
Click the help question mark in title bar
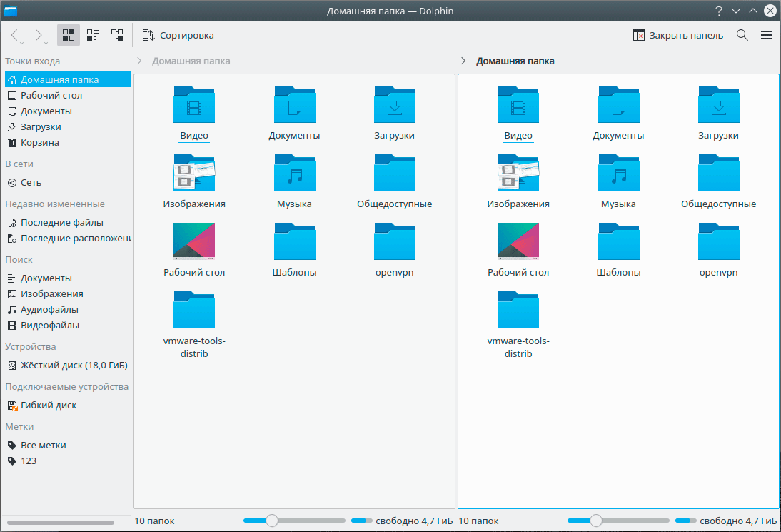[x=718, y=11]
